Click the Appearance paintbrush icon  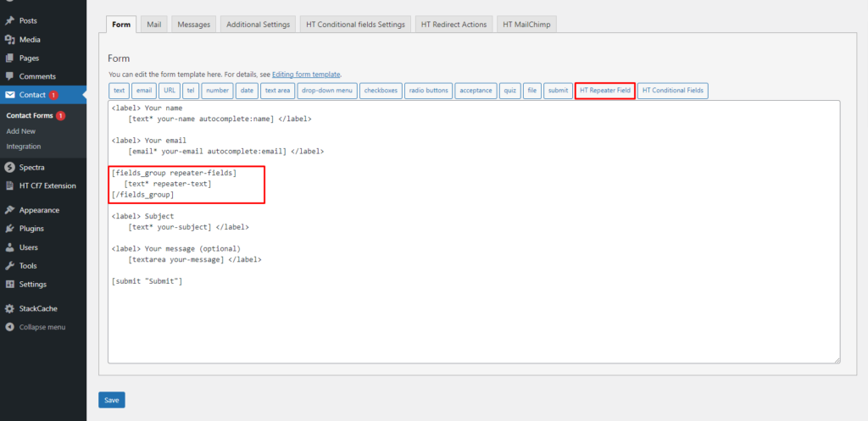9,210
